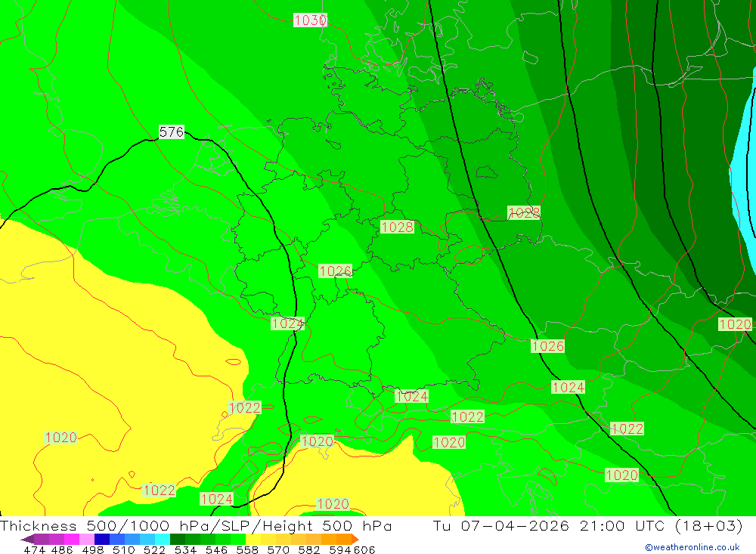
Task: Select the 582 legend value
Action: [309, 549]
